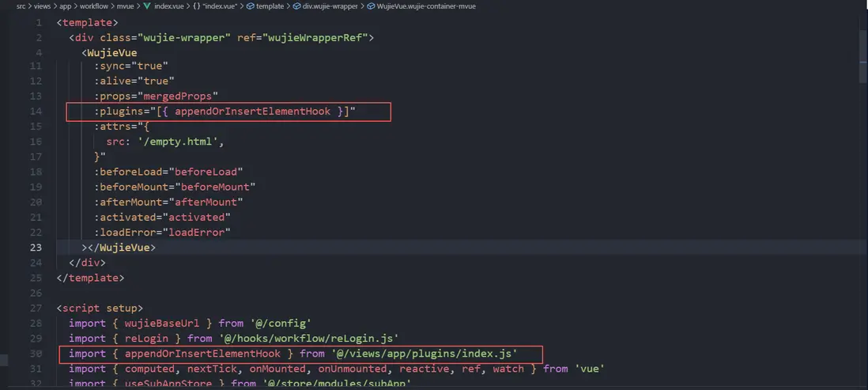Click nextTick in the vue import line
The width and height of the screenshot is (868, 390).
(x=212, y=369)
